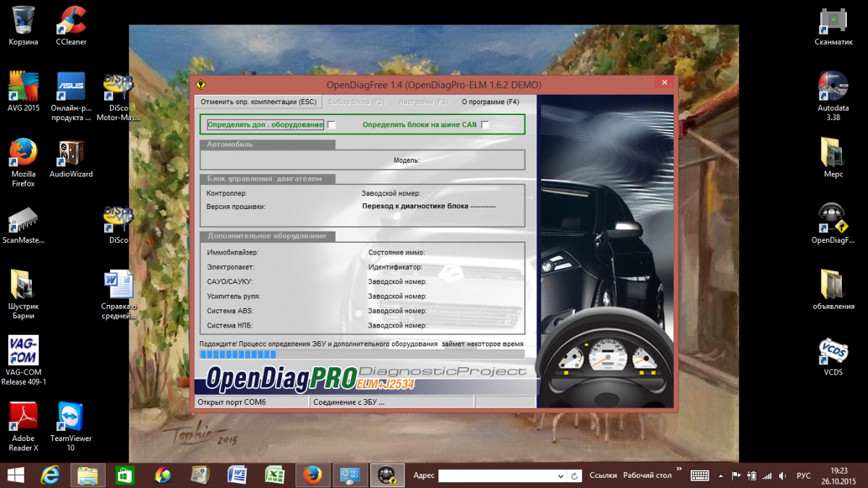
Task: Launch the VAG-COM Release 409-1 shortcut
Action: tap(22, 351)
